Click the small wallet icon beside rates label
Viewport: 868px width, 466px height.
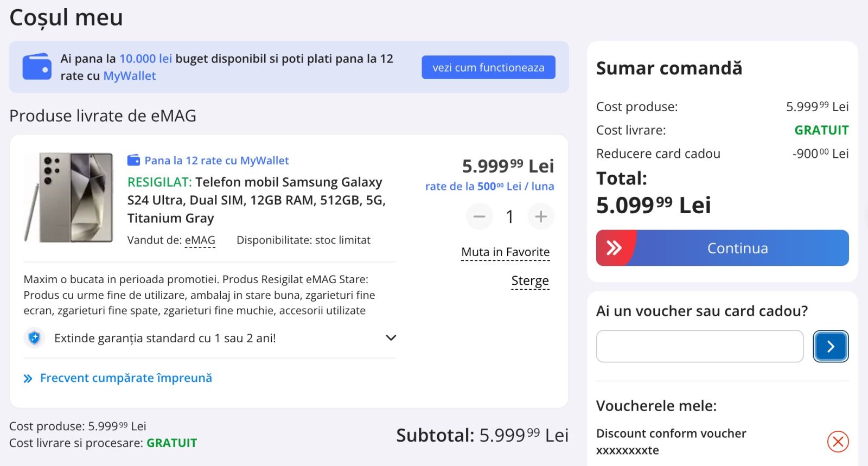(x=133, y=160)
